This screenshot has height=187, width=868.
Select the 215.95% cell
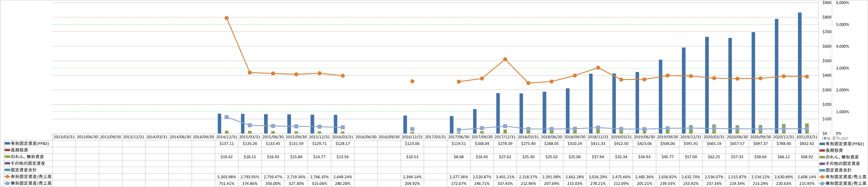pyautogui.click(x=807, y=183)
